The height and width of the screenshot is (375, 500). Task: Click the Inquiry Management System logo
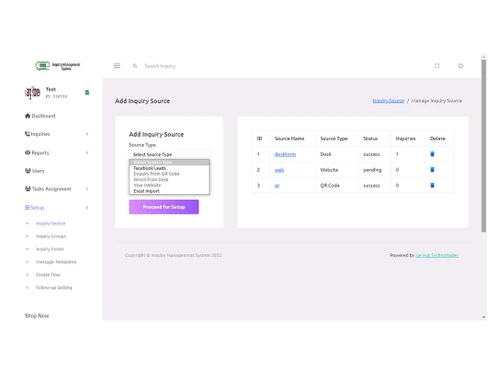[58, 66]
